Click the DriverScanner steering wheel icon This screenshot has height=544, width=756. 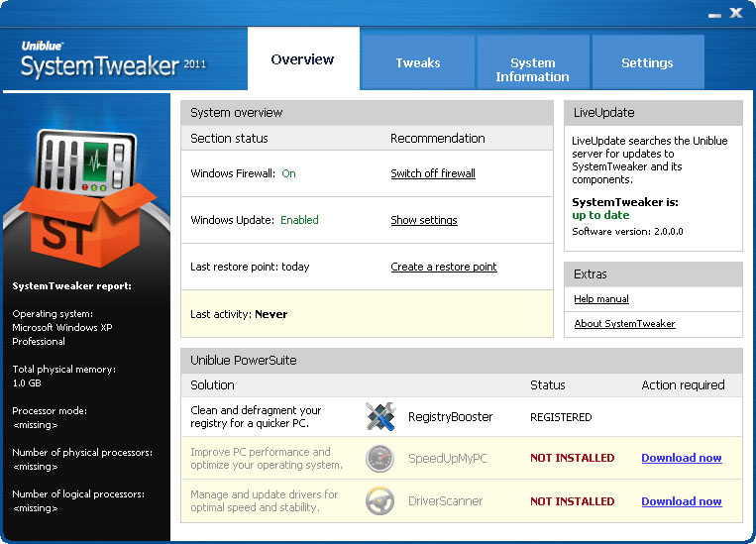coord(379,501)
